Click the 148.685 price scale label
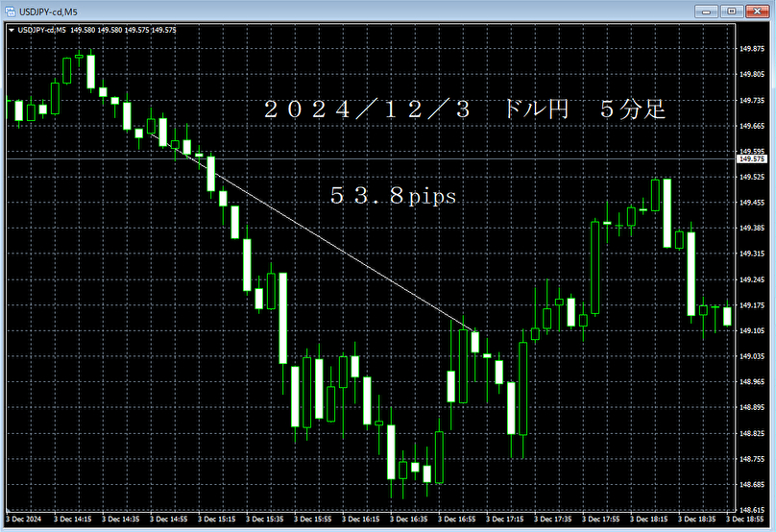This screenshot has width=776, height=532. tap(752, 485)
